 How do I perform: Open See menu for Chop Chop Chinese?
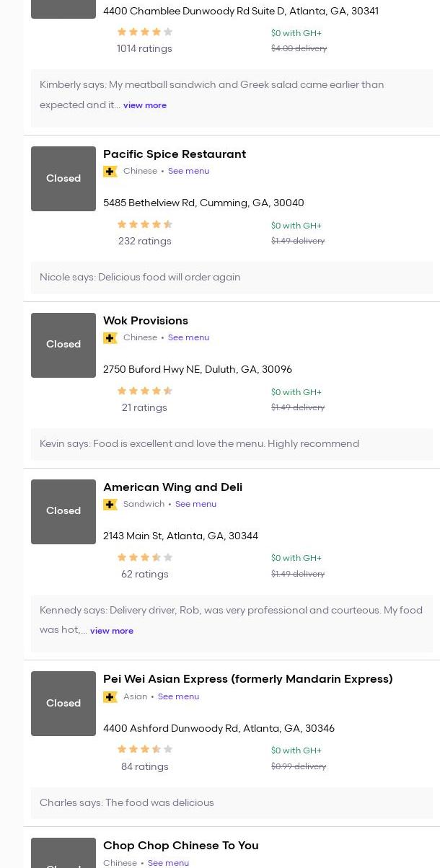coord(168,863)
